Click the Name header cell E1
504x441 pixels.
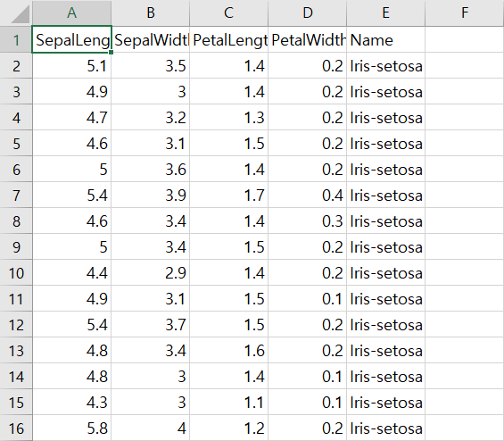(385, 39)
